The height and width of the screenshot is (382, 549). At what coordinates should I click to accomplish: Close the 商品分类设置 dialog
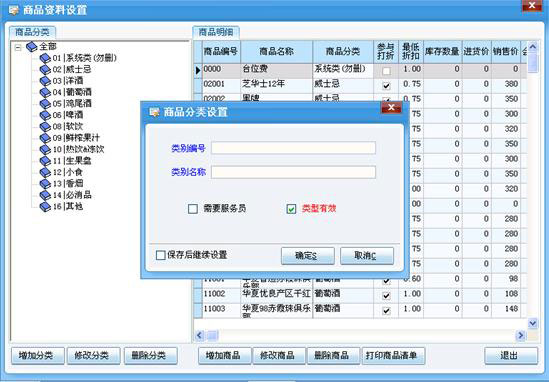[391, 107]
